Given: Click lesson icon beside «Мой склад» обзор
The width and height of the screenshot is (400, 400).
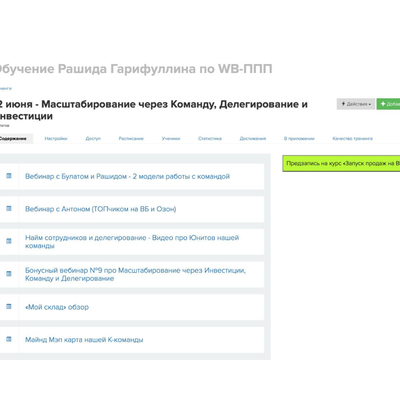Looking at the screenshot, I should (x=9, y=306).
